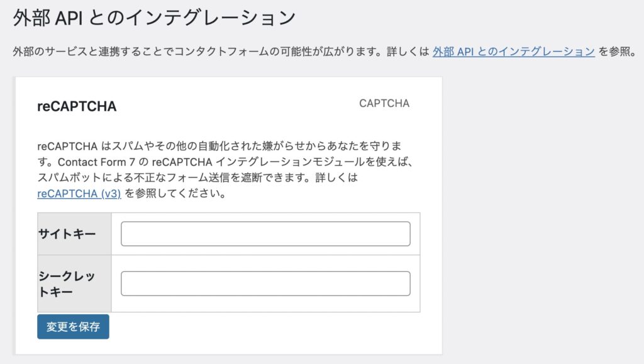644x364 pixels.
Task: Click the を参照してください text after the link
Action: click(175, 193)
